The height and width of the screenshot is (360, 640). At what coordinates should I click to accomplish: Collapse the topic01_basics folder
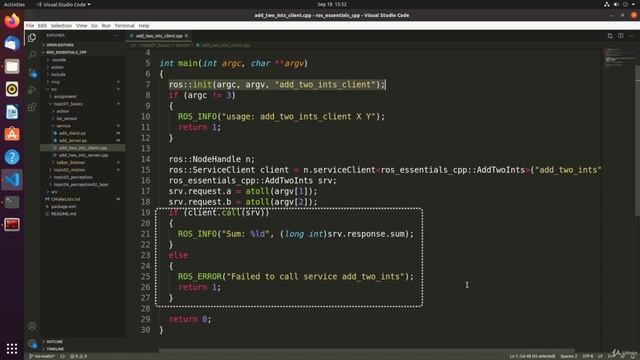68,104
